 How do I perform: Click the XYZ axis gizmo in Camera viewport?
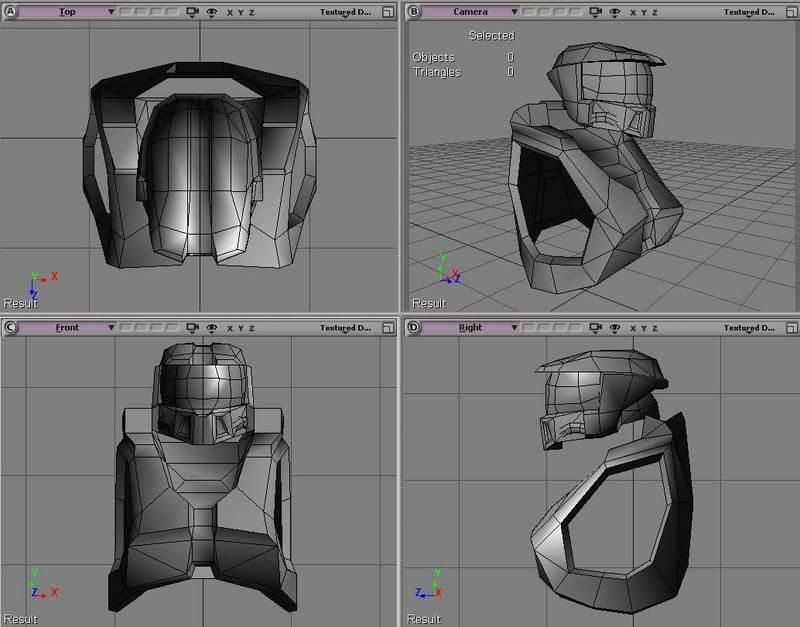pos(449,269)
